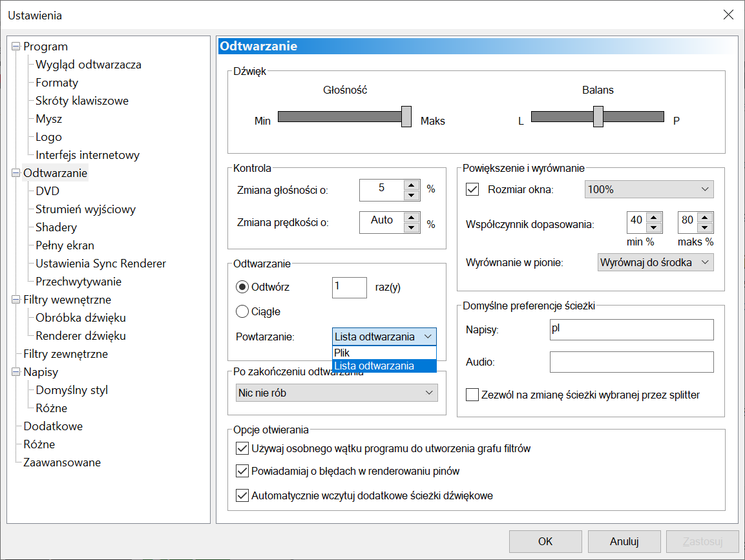Select Obróbka dźwięku in the tree

pyautogui.click(x=80, y=318)
